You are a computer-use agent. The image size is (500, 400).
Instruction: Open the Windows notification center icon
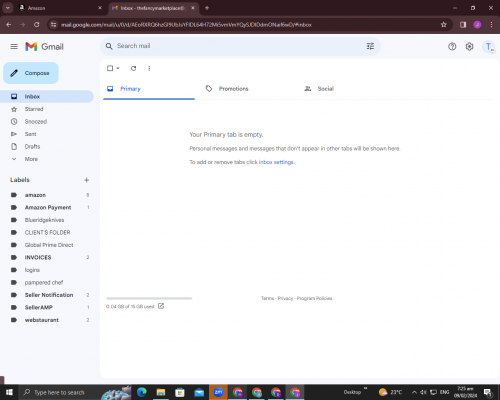(488, 392)
